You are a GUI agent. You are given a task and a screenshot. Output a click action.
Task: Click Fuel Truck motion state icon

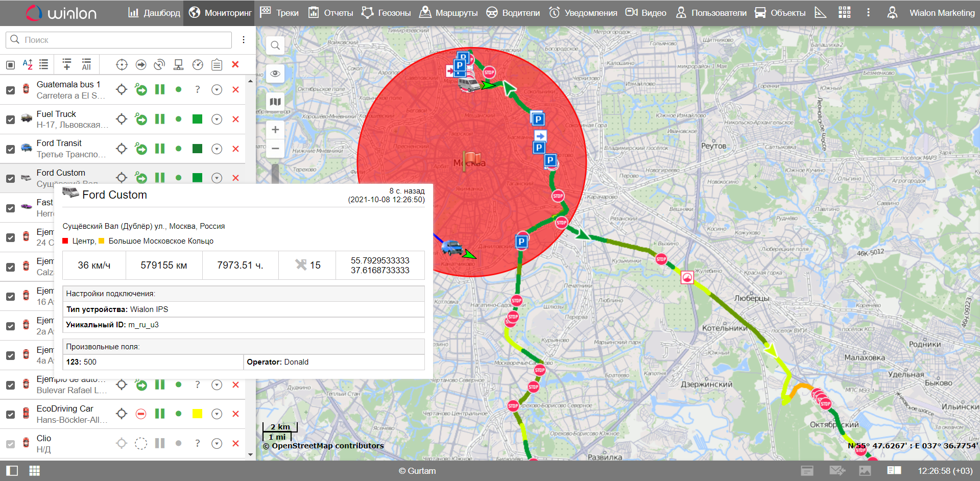[141, 119]
